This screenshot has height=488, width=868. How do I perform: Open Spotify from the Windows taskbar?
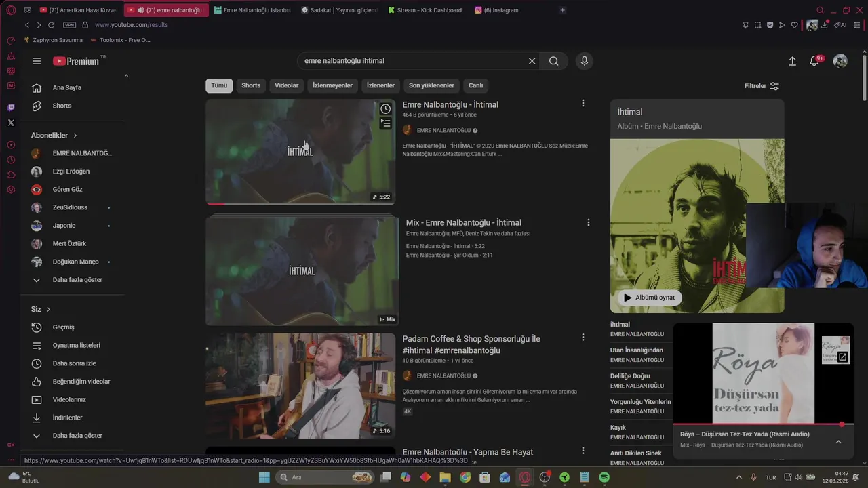pyautogui.click(x=604, y=477)
